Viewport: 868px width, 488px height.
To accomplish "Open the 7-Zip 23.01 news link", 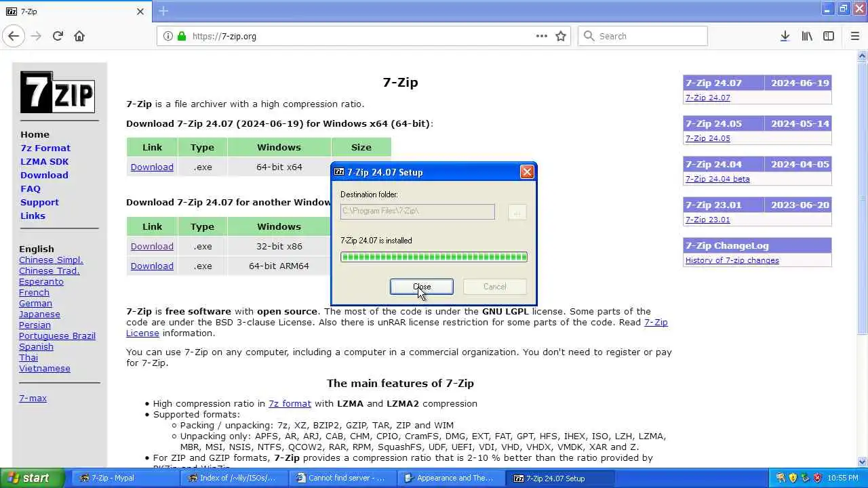I will point(707,220).
